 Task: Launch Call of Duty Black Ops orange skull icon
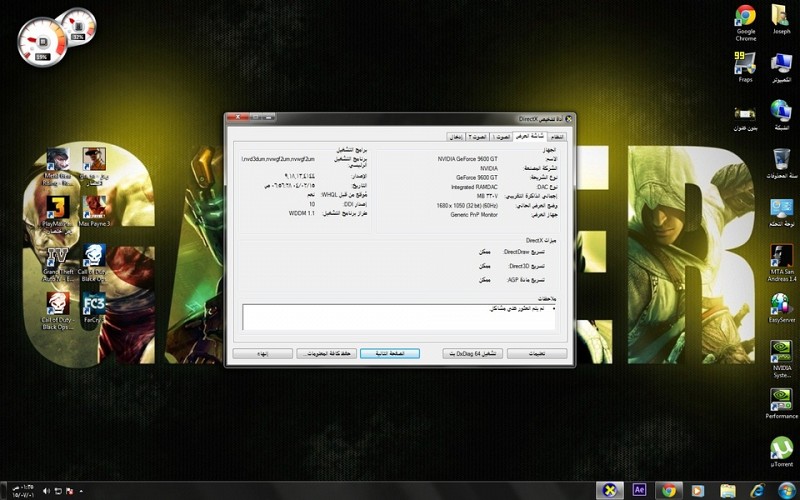point(58,311)
